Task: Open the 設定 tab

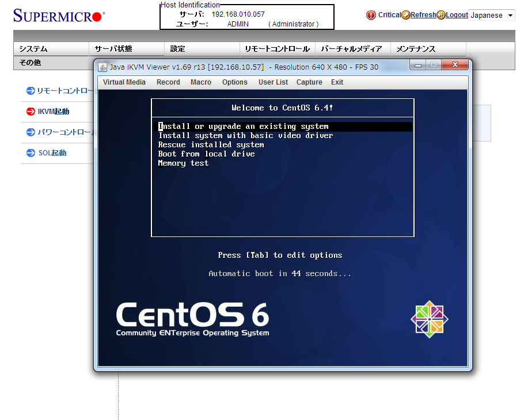Action: pyautogui.click(x=202, y=49)
